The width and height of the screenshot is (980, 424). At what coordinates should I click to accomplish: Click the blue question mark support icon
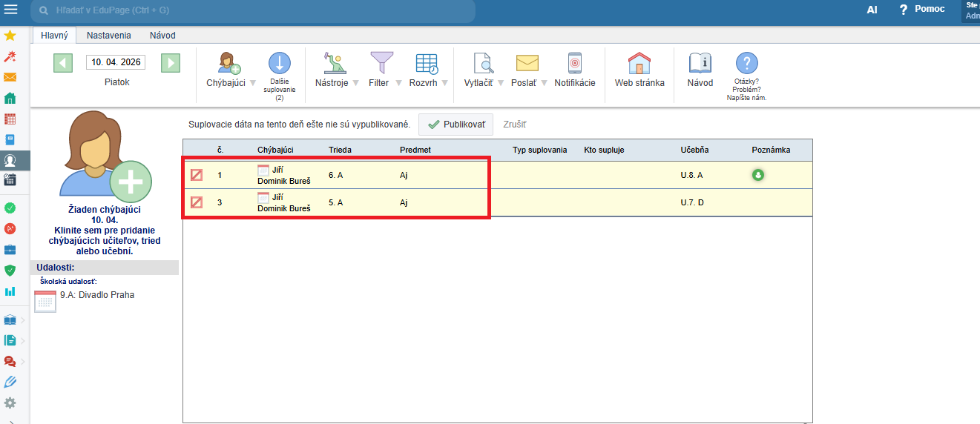pos(746,63)
